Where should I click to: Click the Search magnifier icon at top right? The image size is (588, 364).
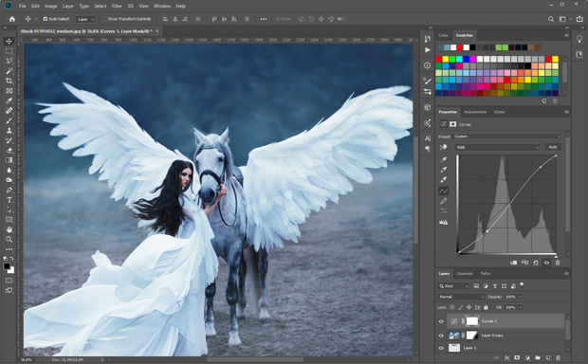click(x=550, y=19)
